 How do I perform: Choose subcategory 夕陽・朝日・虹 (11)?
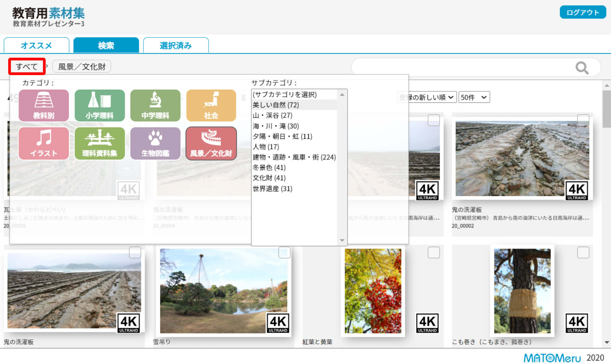tap(294, 136)
